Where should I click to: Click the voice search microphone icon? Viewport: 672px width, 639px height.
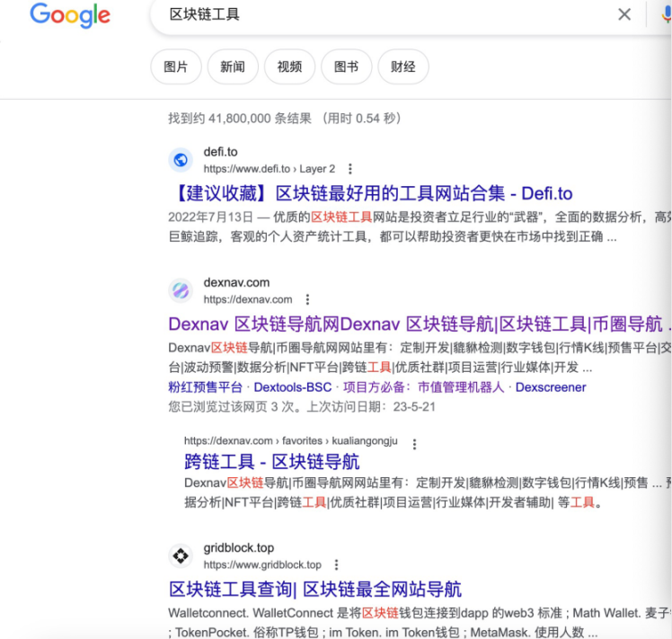pyautogui.click(x=666, y=14)
